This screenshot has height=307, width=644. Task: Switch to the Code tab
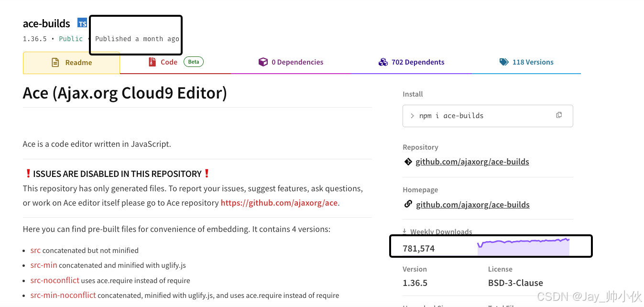point(175,62)
